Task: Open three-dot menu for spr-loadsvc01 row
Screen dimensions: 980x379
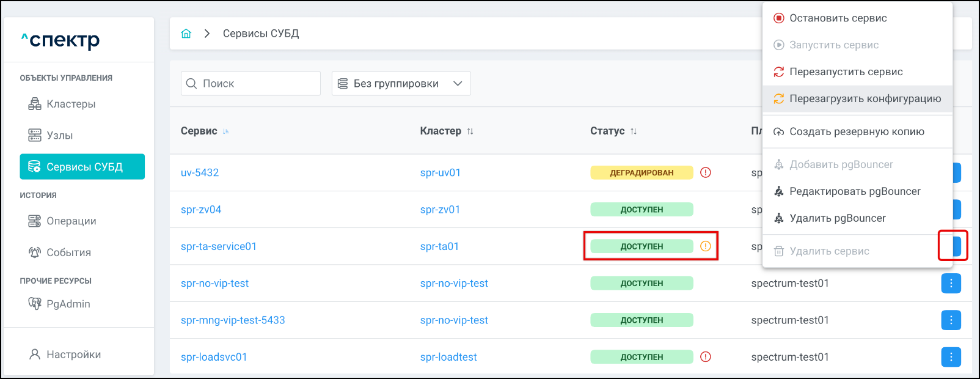Action: 951,357
